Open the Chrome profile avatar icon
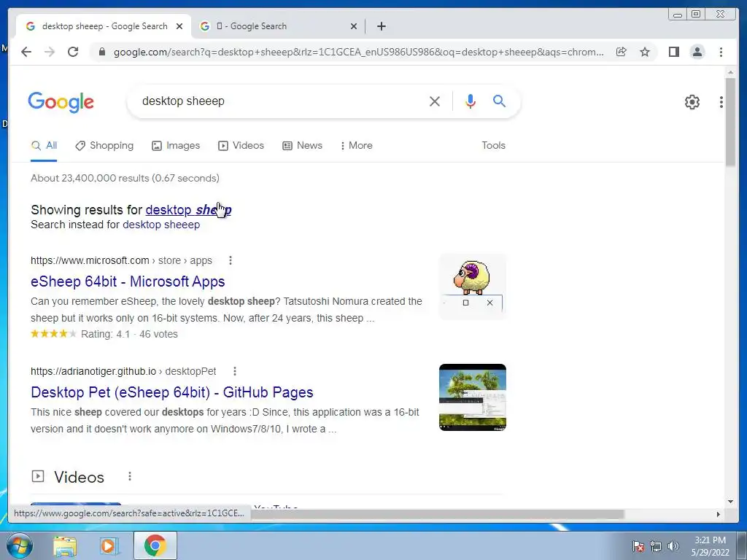This screenshot has height=560, width=747. point(697,52)
